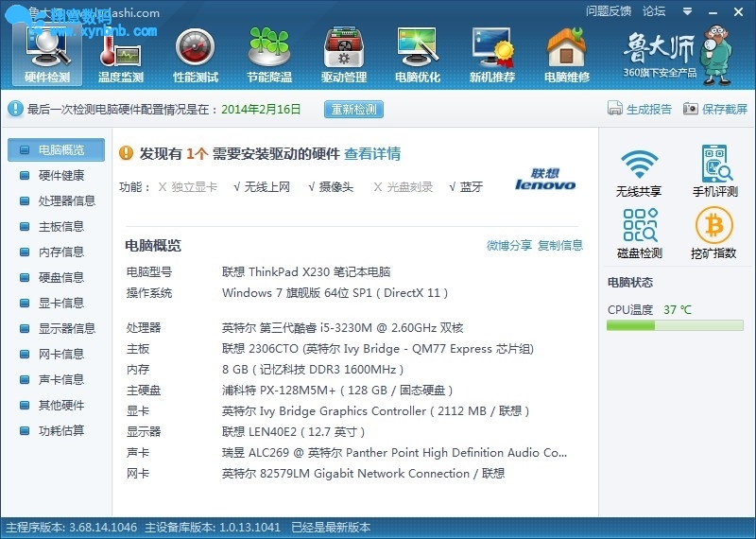Image resolution: width=756 pixels, height=539 pixels.
Task: Open 新机推荐 new PC recommendations
Action: pos(492,55)
